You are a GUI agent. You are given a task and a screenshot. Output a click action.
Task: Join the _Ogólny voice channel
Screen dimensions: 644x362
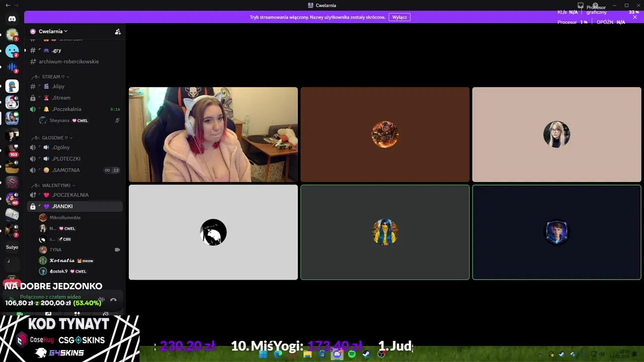[x=74, y=147]
